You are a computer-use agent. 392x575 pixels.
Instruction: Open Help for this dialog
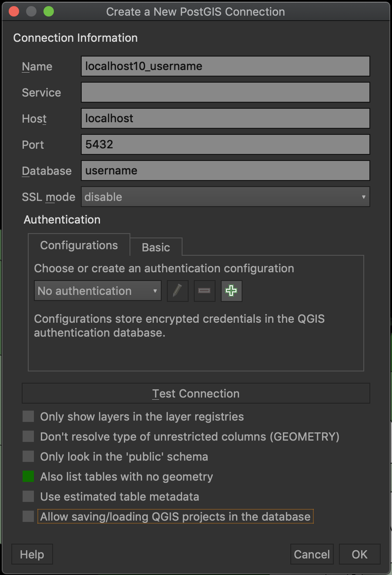click(x=32, y=555)
